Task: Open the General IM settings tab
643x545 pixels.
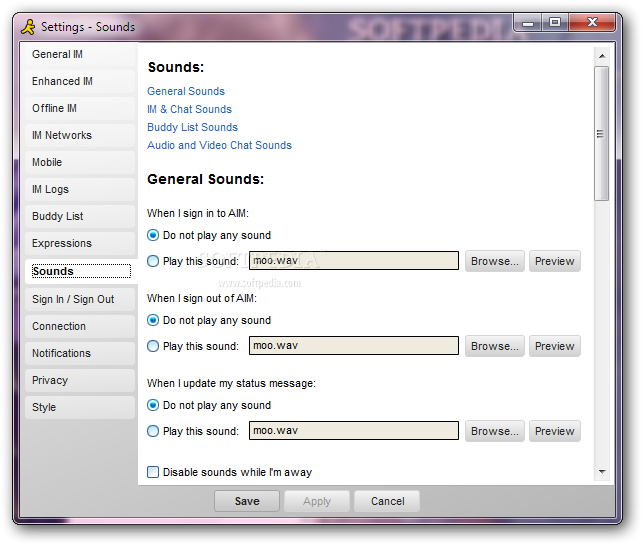Action: (80, 55)
